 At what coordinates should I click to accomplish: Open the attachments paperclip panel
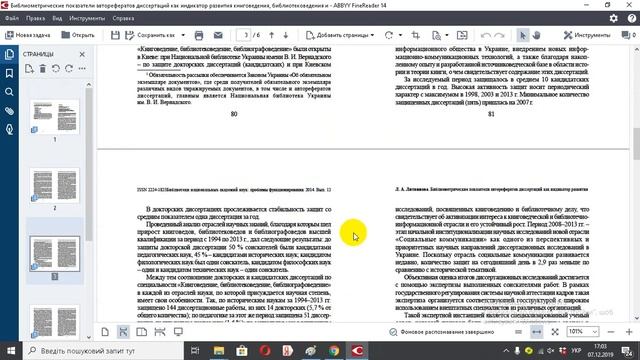click(x=9, y=111)
